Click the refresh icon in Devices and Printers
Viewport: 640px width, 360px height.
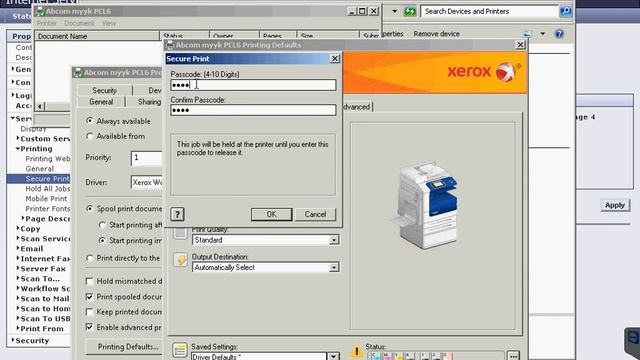tap(409, 11)
